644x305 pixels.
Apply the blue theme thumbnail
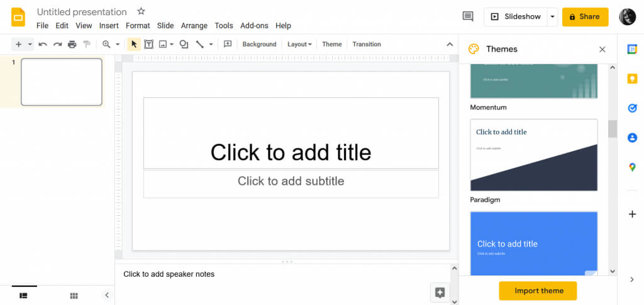[534, 243]
